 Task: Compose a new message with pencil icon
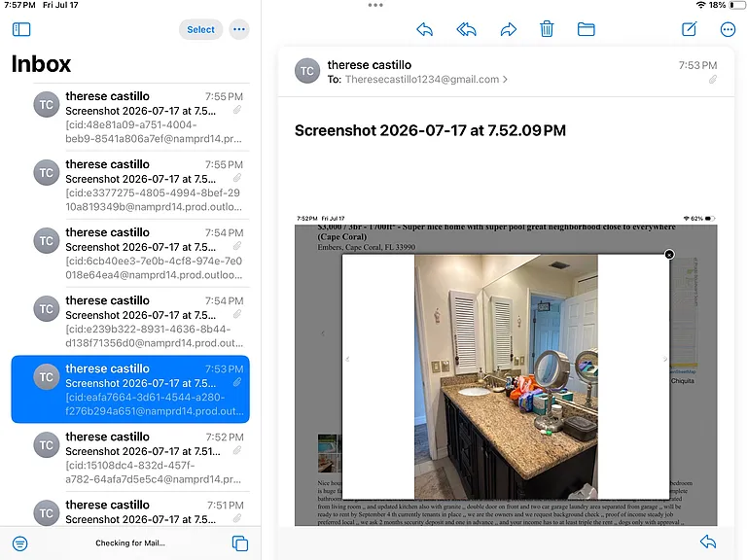[690, 29]
